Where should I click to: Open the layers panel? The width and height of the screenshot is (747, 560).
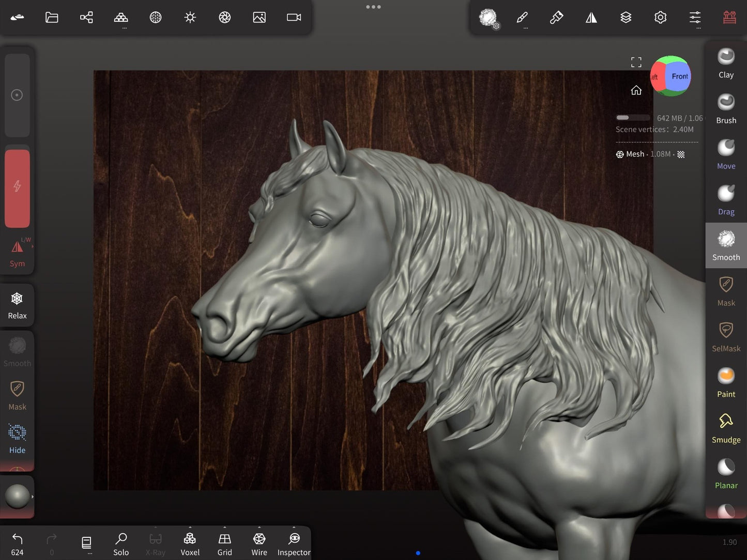point(626,17)
